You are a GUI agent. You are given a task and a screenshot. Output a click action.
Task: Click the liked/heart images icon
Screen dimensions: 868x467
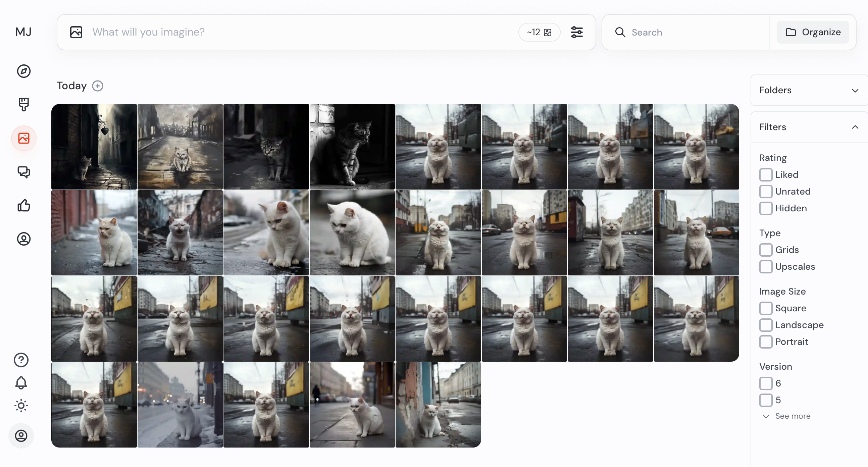point(23,205)
